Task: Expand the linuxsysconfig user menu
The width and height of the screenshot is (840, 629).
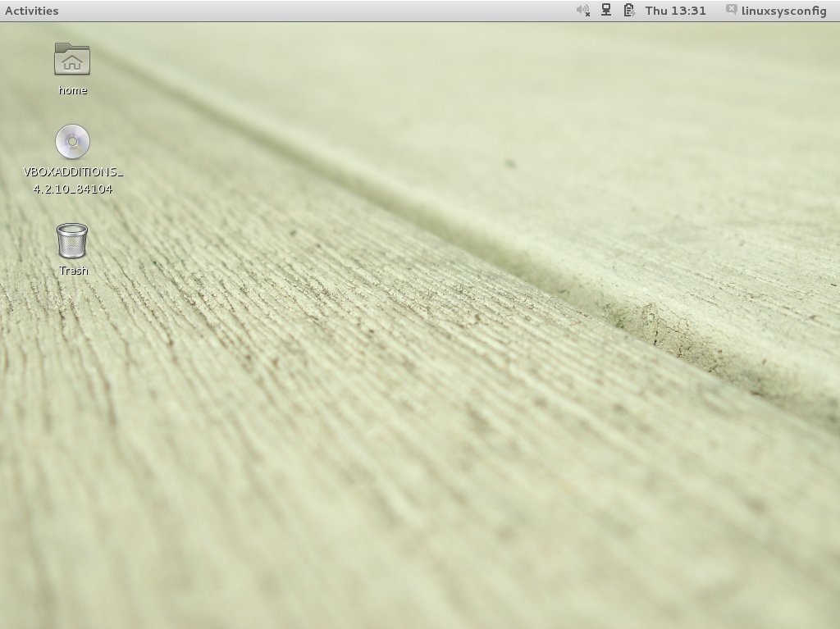Action: pos(783,11)
